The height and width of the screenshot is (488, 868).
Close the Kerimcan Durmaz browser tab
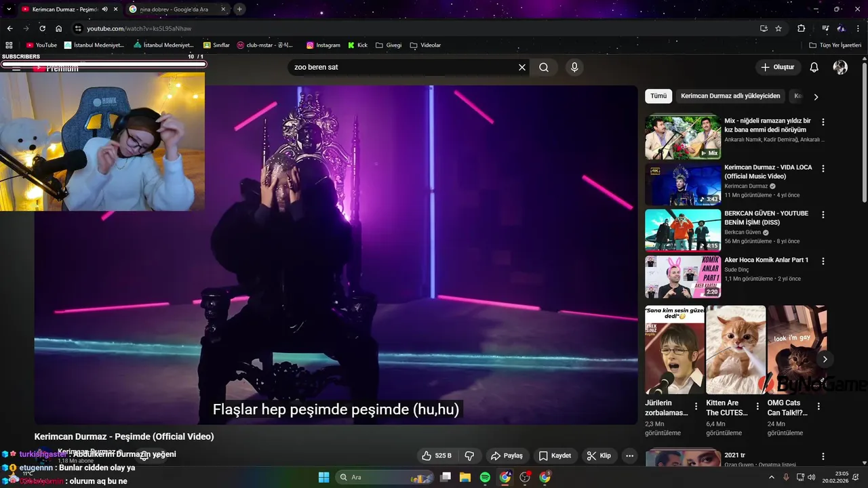pos(116,9)
